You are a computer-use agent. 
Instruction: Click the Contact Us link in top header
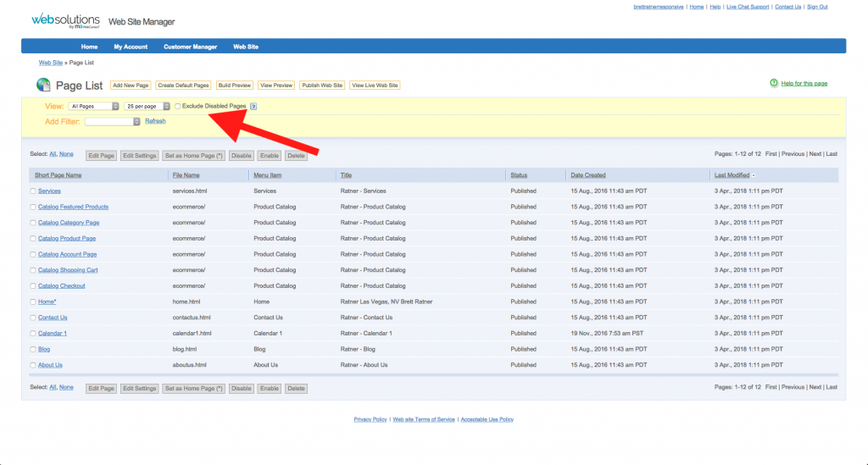click(787, 7)
